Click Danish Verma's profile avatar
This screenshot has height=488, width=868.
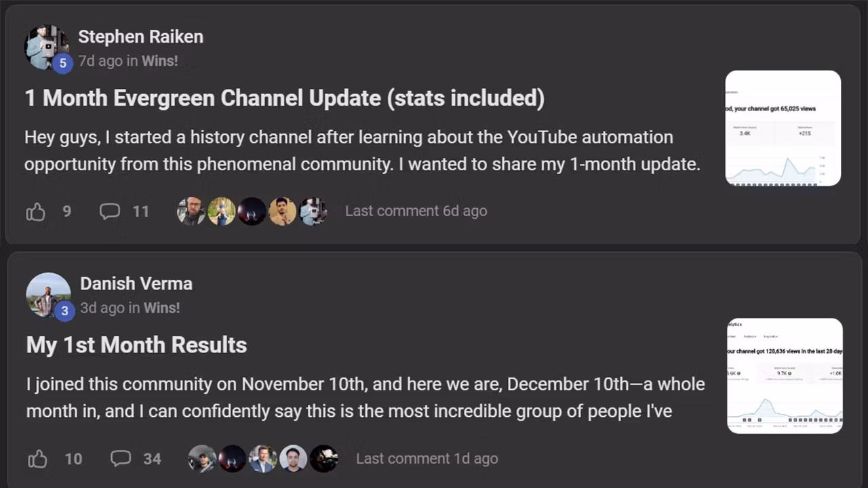[x=46, y=293]
